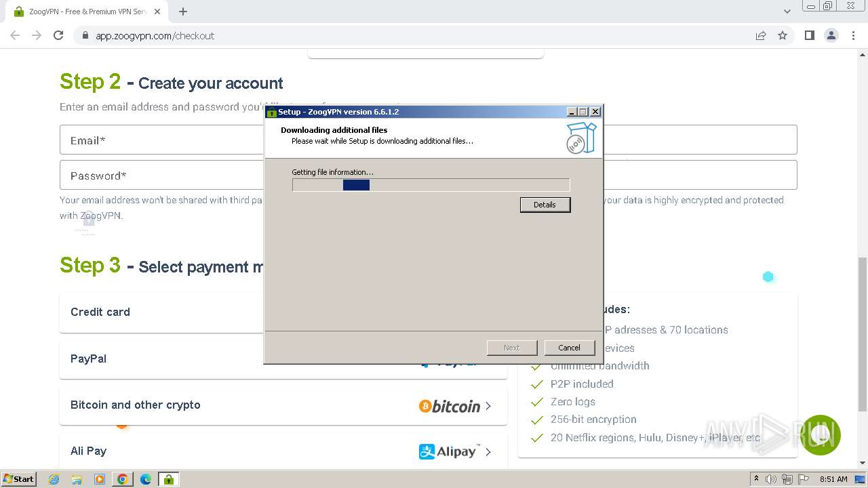Open File Explorer from taskbar
Screen dimensions: 868x488
[x=77, y=479]
